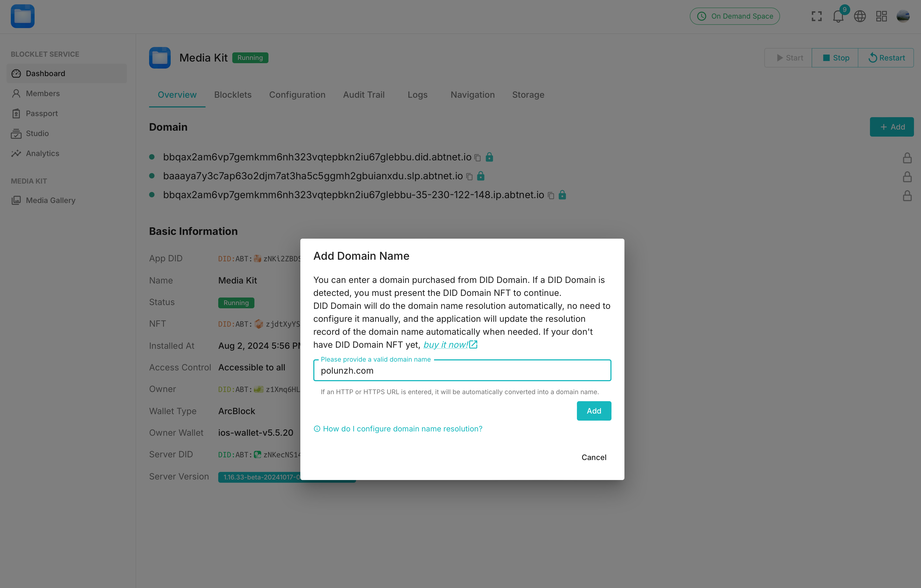Open the apps grid icon
921x588 pixels.
click(881, 16)
